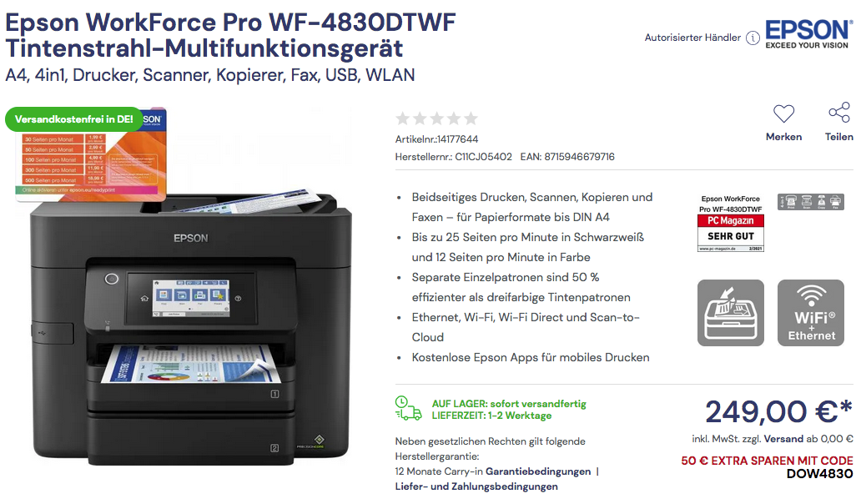This screenshot has width=861, height=504.
Task: Click the coupon code DOW4830
Action: [820, 474]
